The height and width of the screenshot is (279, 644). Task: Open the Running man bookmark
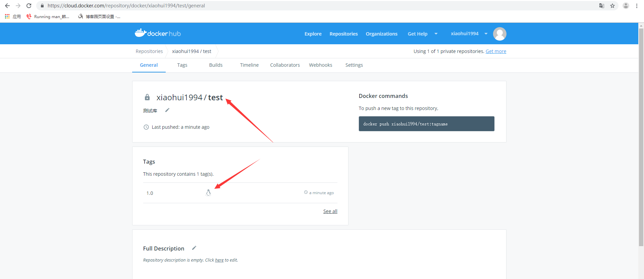48,16
